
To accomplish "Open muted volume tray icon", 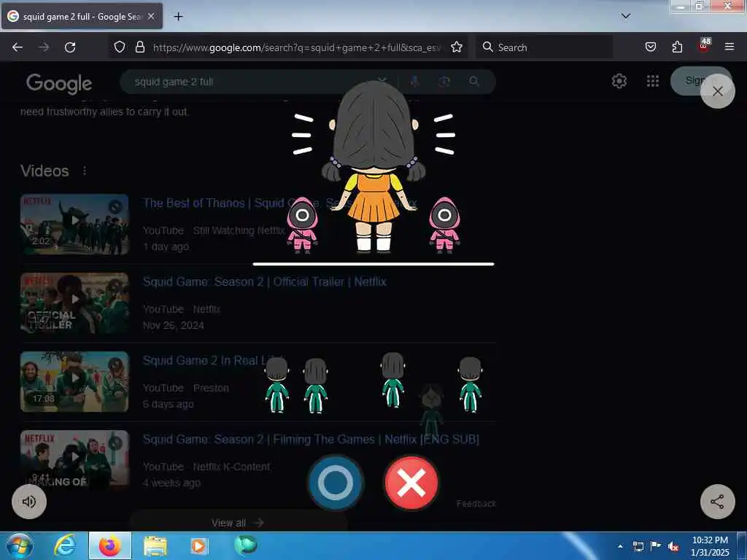I will pyautogui.click(x=673, y=546).
